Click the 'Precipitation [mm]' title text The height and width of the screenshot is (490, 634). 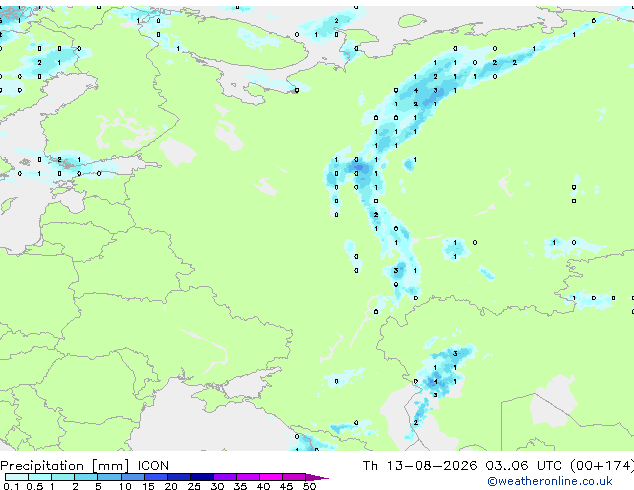pyautogui.click(x=65, y=466)
